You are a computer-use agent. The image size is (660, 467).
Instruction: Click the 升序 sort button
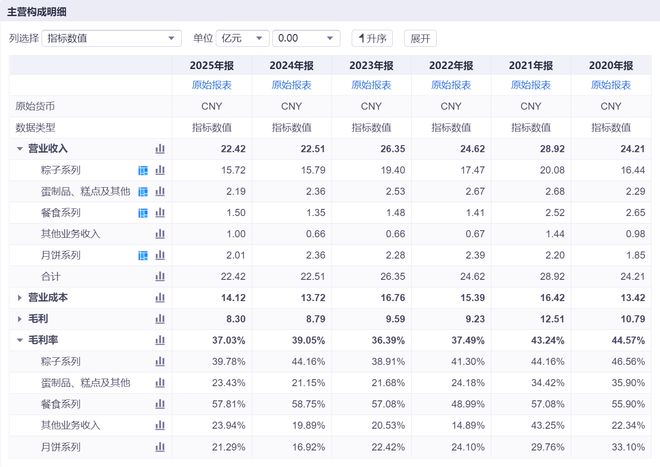coord(372,38)
